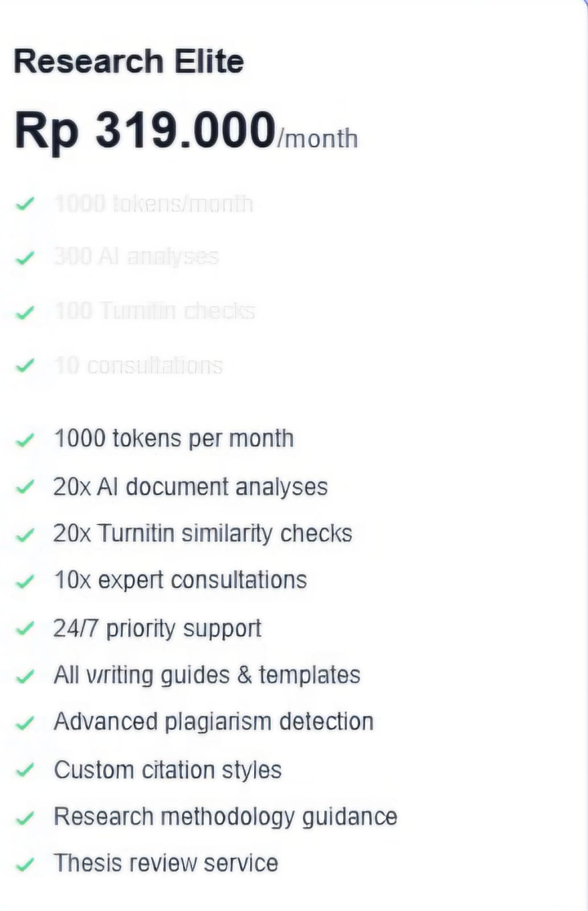
Task: Click the 24/7 priority support text
Action: point(157,628)
